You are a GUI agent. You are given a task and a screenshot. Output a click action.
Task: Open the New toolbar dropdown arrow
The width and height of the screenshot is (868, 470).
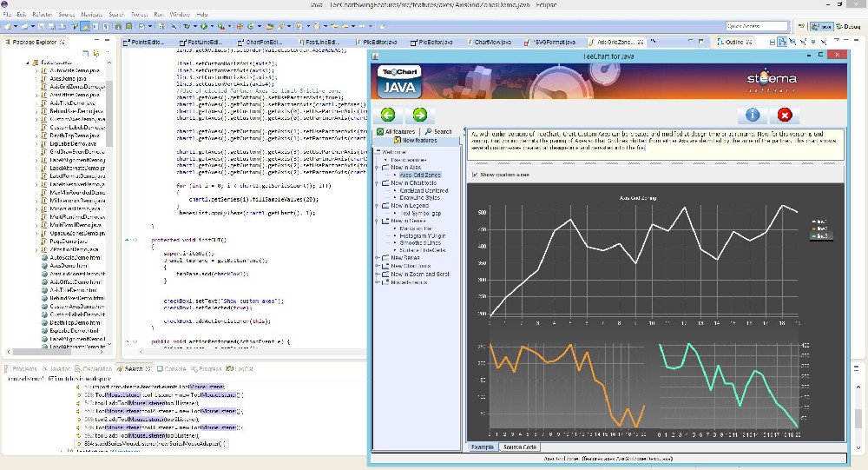tap(16, 26)
